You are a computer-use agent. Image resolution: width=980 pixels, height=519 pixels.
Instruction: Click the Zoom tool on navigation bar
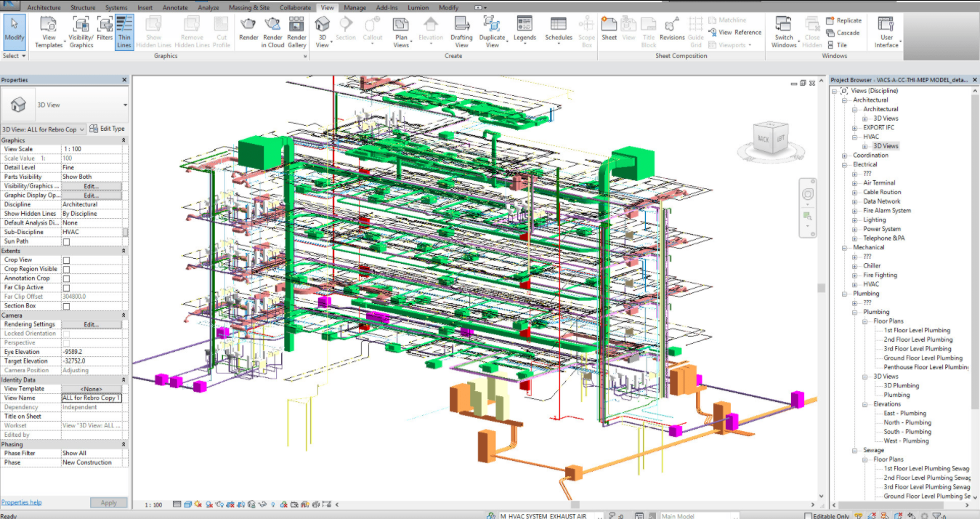(x=807, y=216)
